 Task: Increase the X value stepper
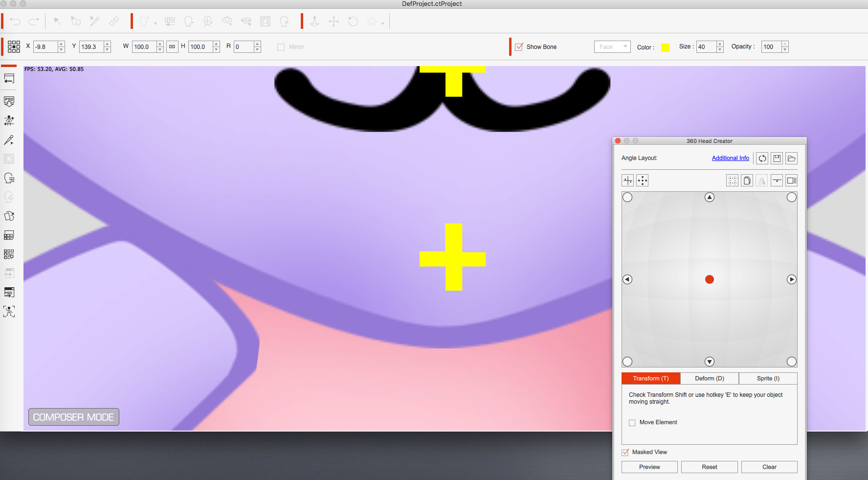coord(61,44)
